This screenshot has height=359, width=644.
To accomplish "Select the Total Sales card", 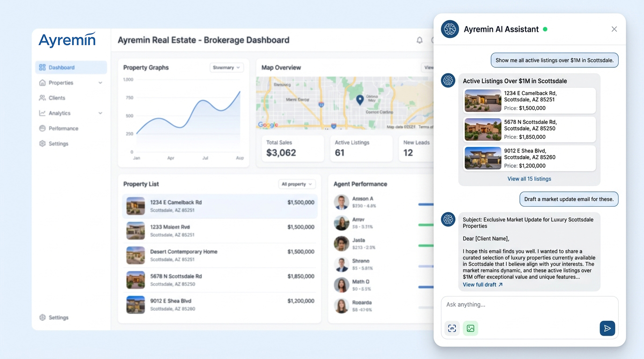I will pyautogui.click(x=293, y=149).
